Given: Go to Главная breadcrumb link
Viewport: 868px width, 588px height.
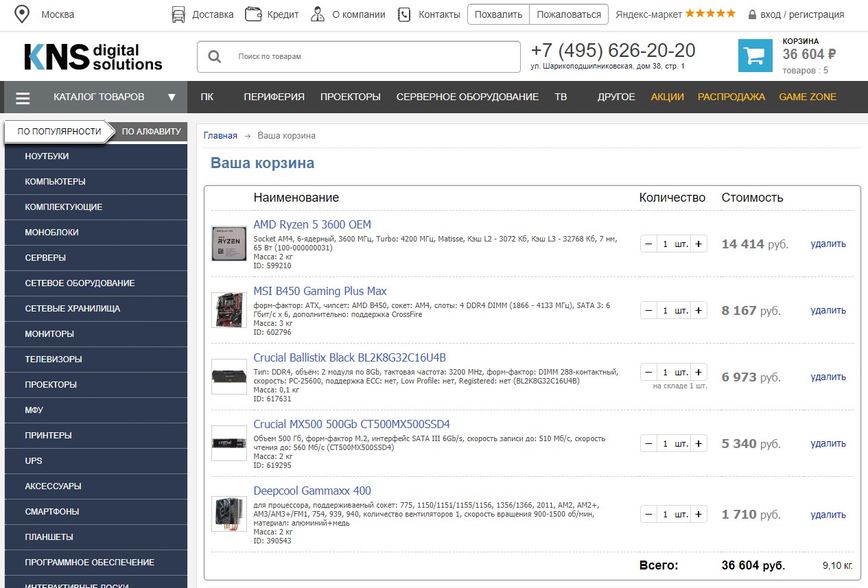Looking at the screenshot, I should [x=220, y=135].
